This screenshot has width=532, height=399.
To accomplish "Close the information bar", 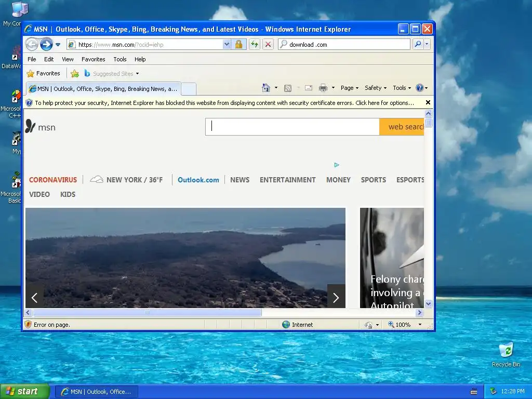I will tap(428, 102).
